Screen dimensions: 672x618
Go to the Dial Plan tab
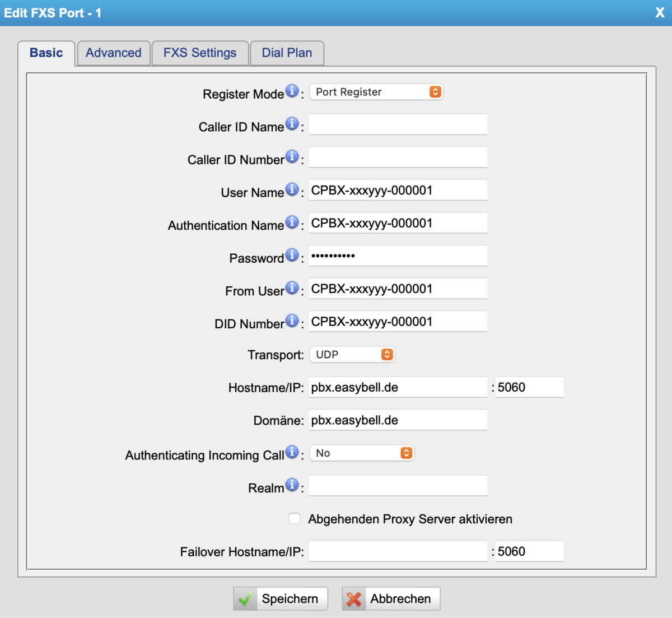(x=287, y=53)
